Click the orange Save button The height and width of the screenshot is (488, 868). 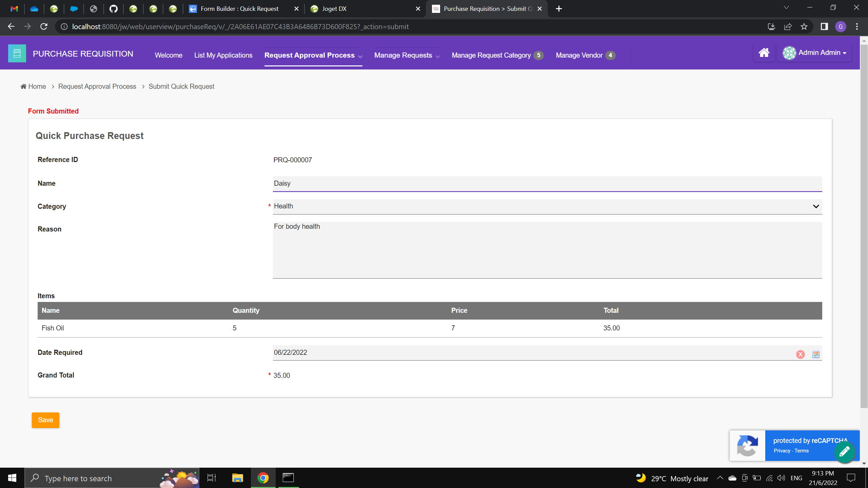pos(45,420)
